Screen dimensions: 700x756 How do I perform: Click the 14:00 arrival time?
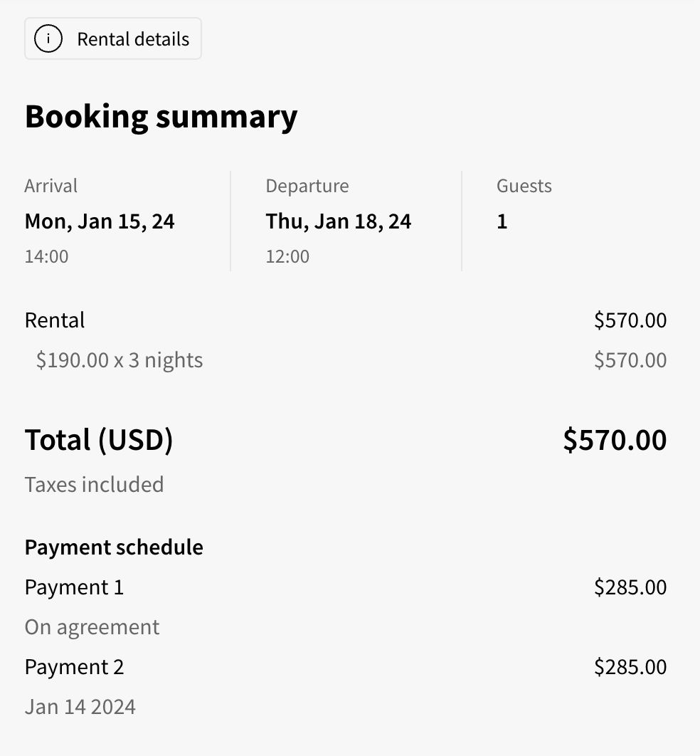(47, 256)
